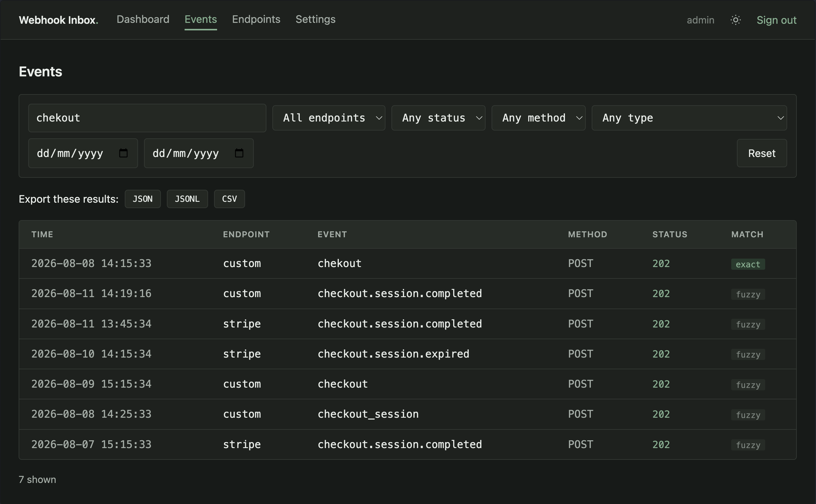Click status 202 in the checkout.session.expired row
The image size is (816, 504).
click(661, 354)
